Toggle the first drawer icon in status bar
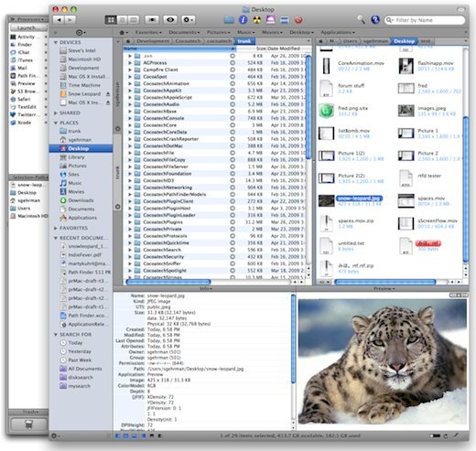The width and height of the screenshot is (476, 451). click(x=117, y=435)
